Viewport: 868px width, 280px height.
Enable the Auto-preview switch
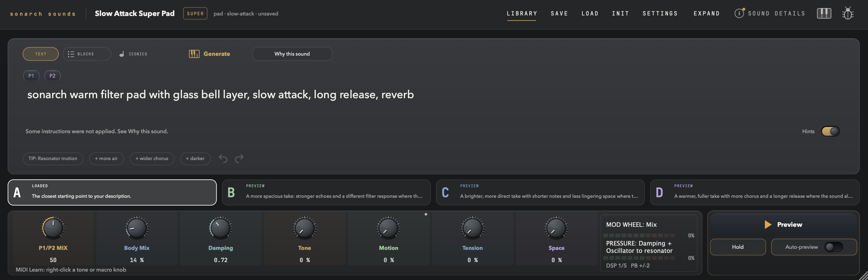(833, 247)
